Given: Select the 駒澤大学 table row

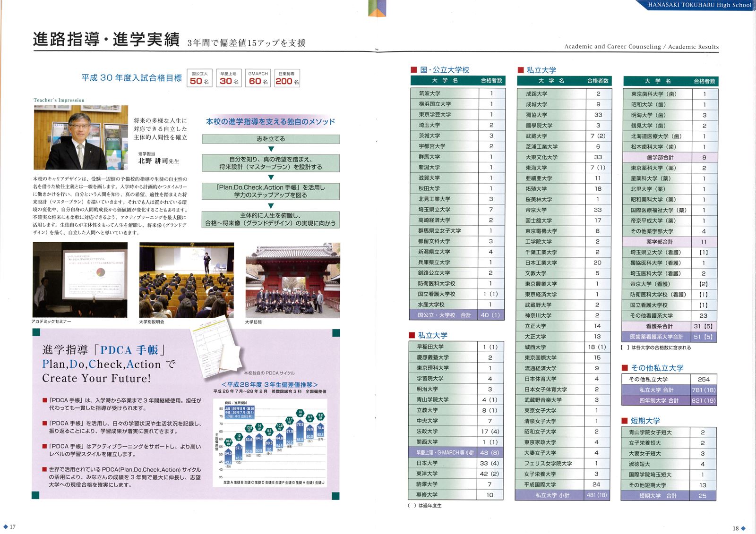Looking at the screenshot, I should click(456, 484).
